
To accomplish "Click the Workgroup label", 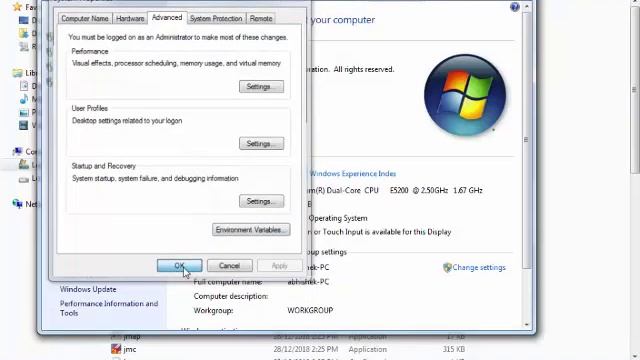I will click(x=213, y=311).
